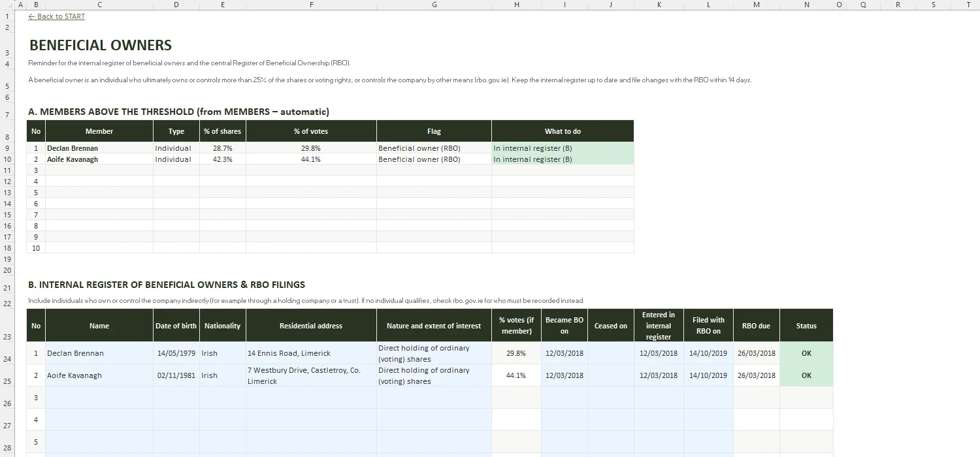The height and width of the screenshot is (457, 980).
Task: Select empty Name cell in table B row 3
Action: (x=99, y=398)
